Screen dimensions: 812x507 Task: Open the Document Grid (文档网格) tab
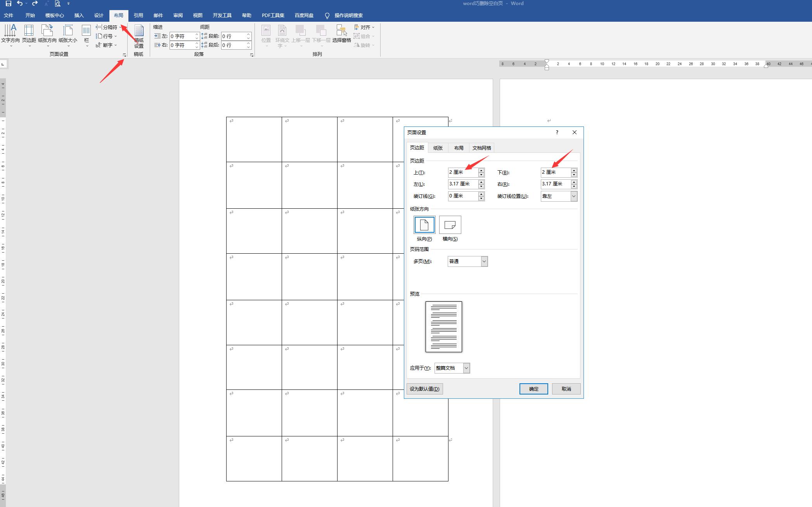(481, 148)
